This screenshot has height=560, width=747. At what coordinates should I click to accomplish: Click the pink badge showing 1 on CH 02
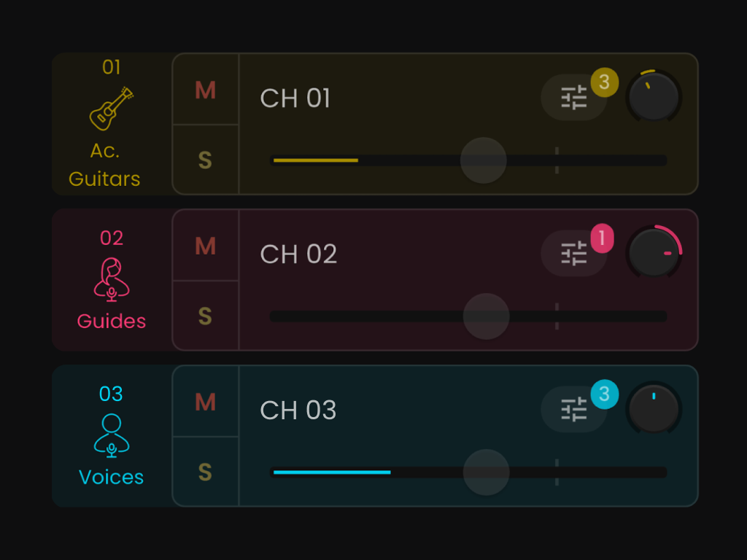(x=603, y=238)
